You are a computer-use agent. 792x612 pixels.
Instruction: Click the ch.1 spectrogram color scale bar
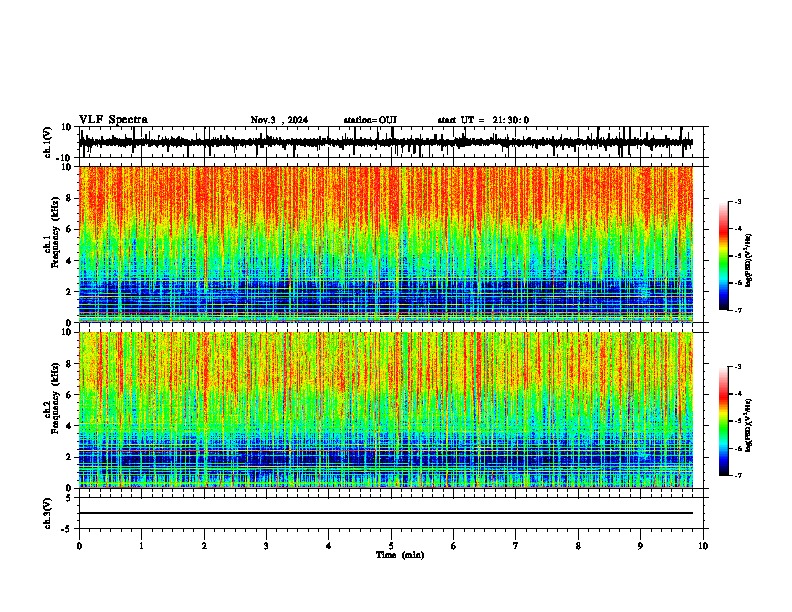pyautogui.click(x=724, y=256)
